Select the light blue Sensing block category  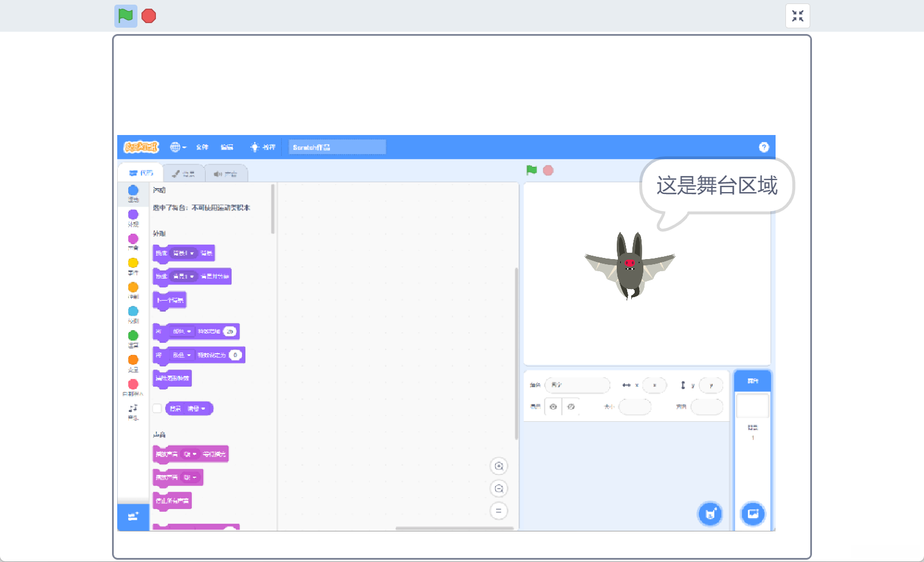click(133, 315)
